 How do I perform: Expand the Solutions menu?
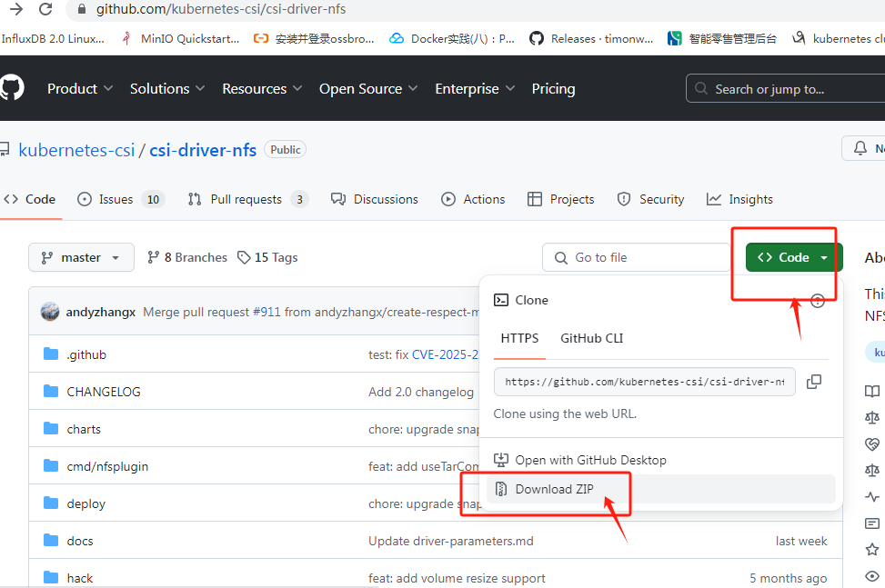tap(167, 88)
